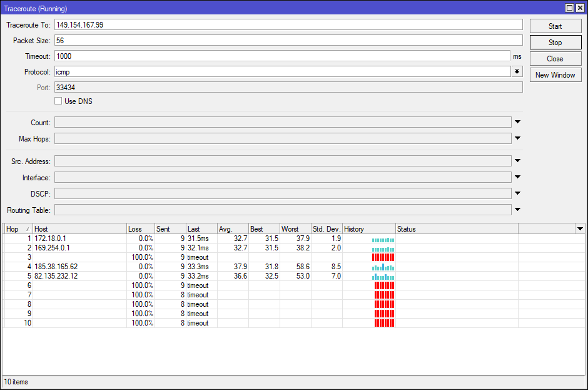Click hop 1 history graph
The image size is (588, 390).
coord(383,240)
